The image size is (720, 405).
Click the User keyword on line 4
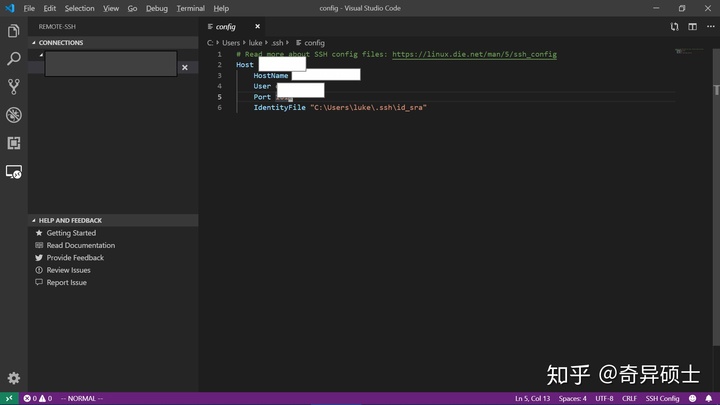[262, 86]
